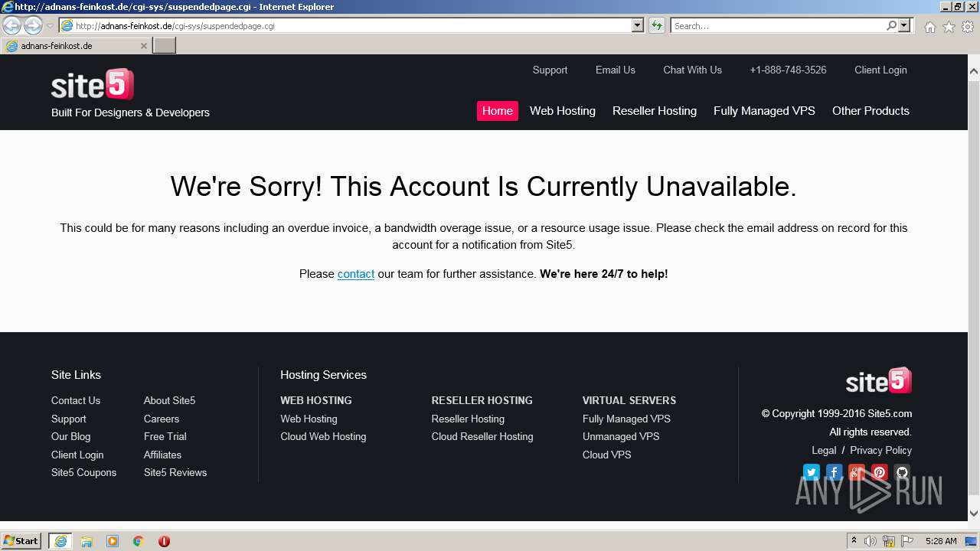The height and width of the screenshot is (551, 980).
Task: Open the Privacy Policy footer link
Action: [880, 450]
